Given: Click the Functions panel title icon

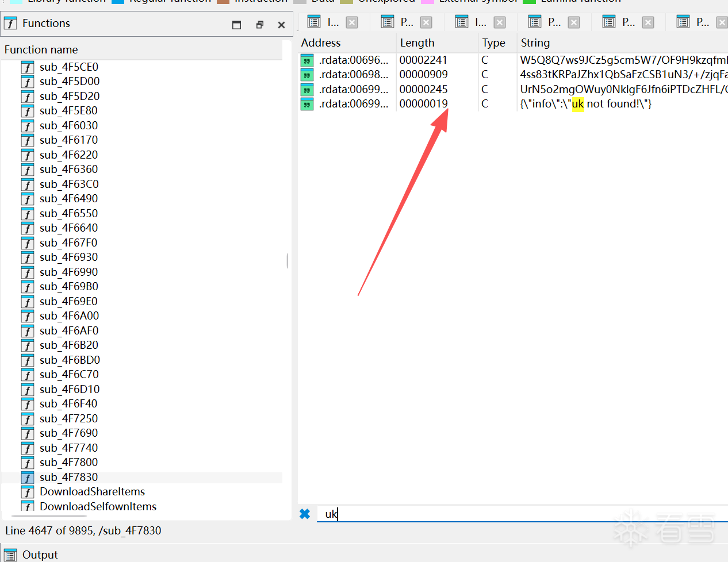Looking at the screenshot, I should point(10,24).
